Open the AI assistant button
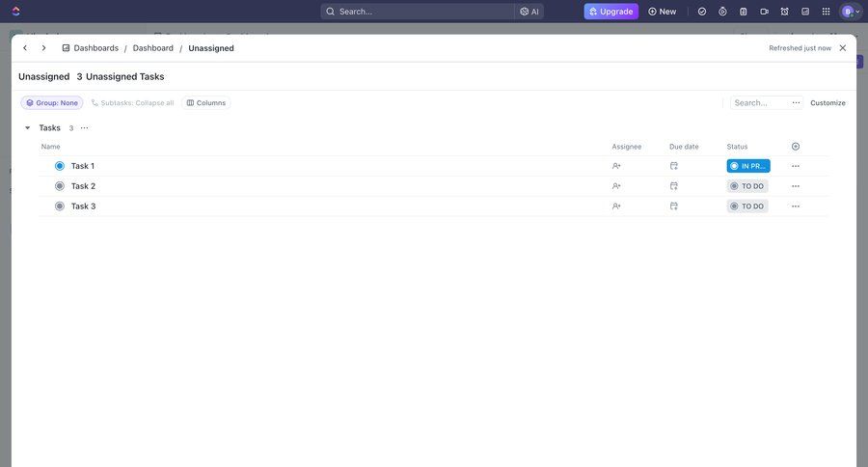Image resolution: width=868 pixels, height=467 pixels. click(x=529, y=11)
